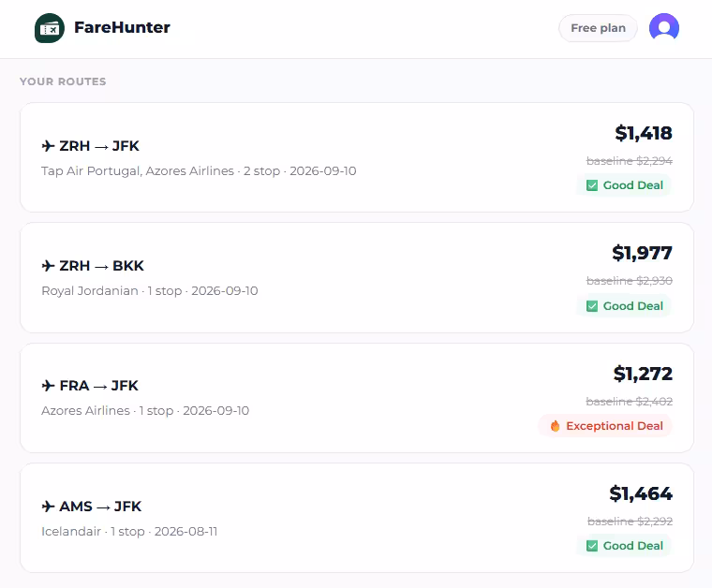The image size is (712, 588).
Task: Open the user profile avatar
Action: pyautogui.click(x=664, y=28)
